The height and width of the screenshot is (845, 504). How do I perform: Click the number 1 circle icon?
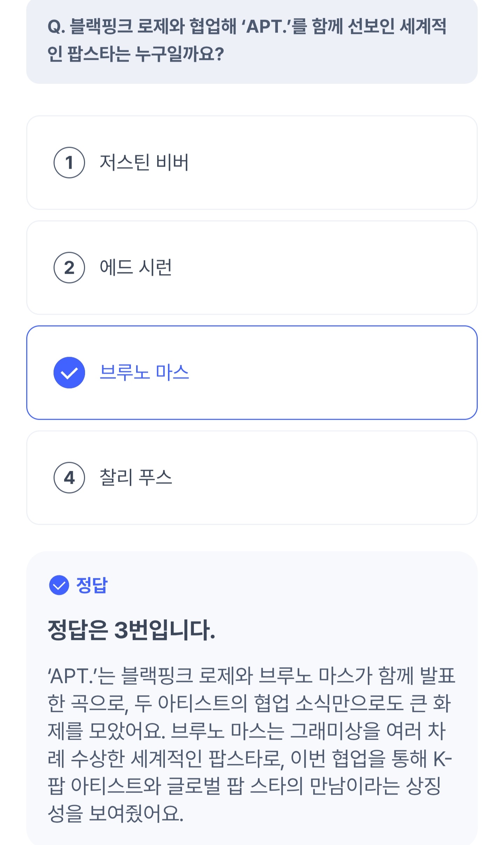pyautogui.click(x=69, y=162)
